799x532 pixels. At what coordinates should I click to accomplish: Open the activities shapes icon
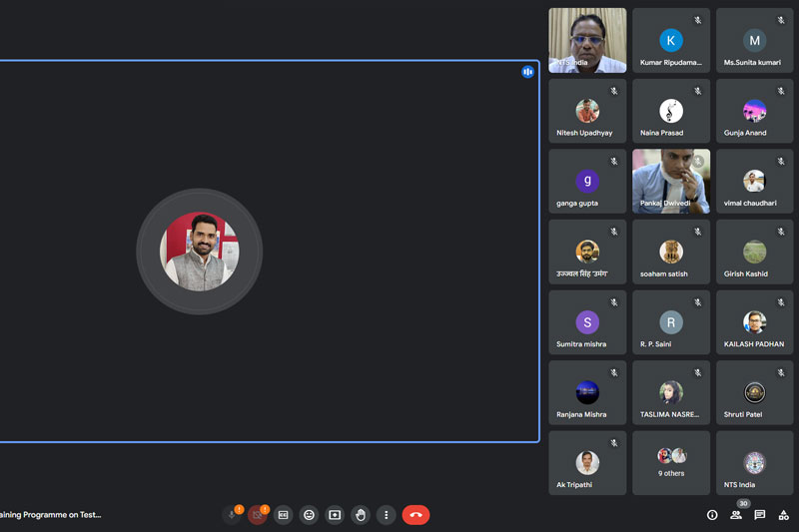point(783,515)
